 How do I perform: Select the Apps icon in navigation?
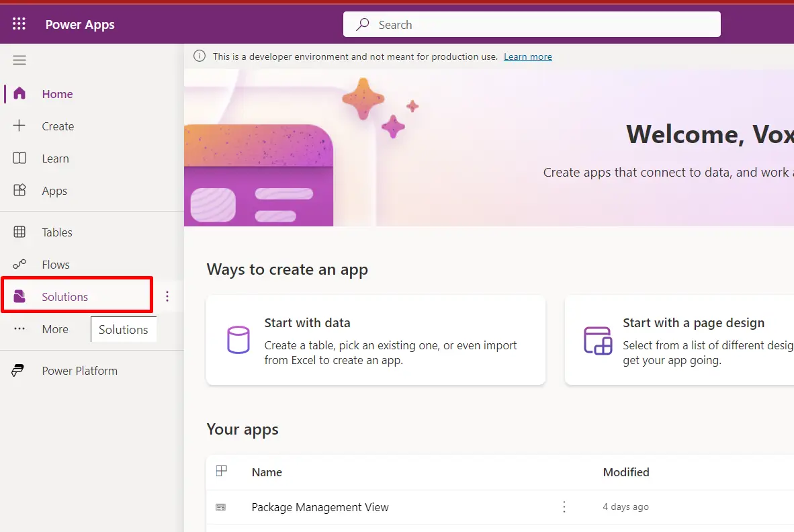coord(19,190)
